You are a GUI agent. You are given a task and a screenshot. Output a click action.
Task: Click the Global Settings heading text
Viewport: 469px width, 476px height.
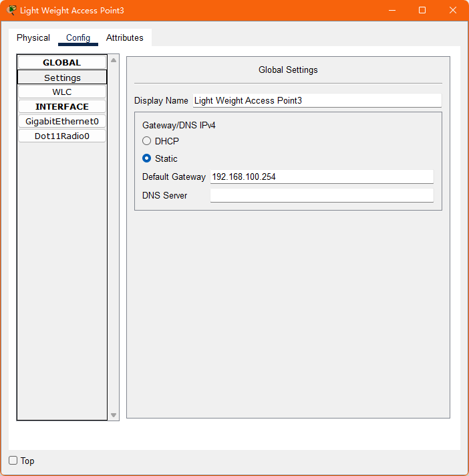(x=288, y=70)
